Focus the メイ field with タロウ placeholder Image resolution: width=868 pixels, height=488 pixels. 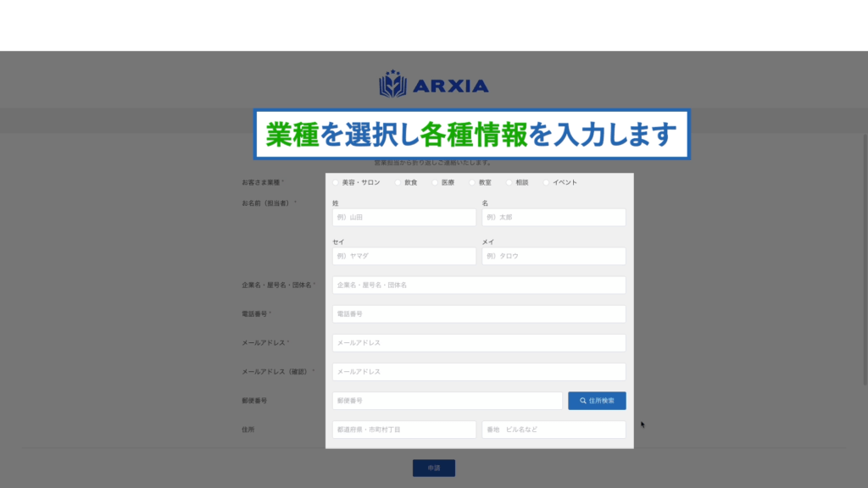pos(554,256)
